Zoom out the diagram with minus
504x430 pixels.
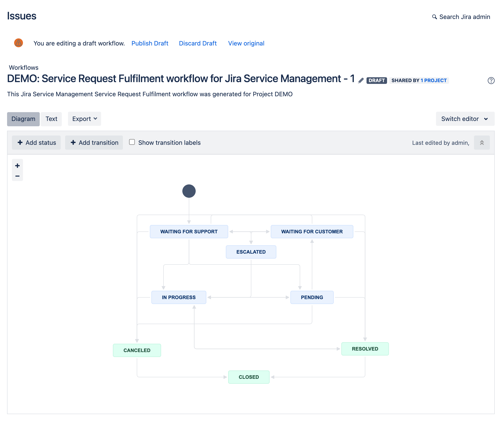[x=17, y=176]
